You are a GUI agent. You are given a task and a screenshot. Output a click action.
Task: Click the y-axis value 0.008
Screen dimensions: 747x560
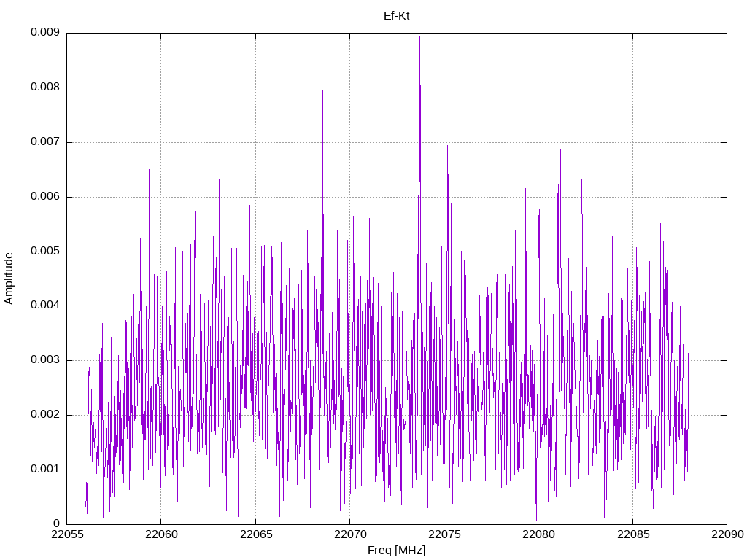(45, 87)
